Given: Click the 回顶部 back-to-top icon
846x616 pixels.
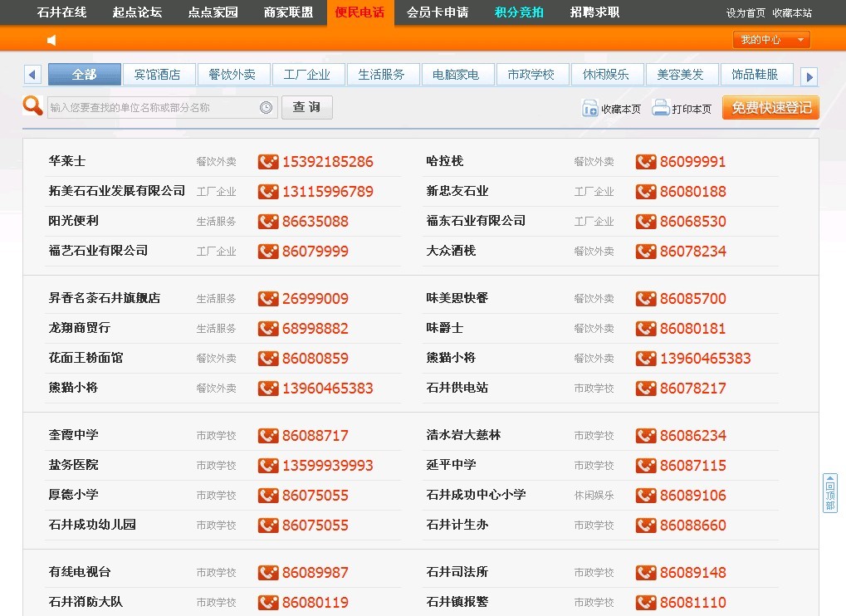Looking at the screenshot, I should coord(829,494).
